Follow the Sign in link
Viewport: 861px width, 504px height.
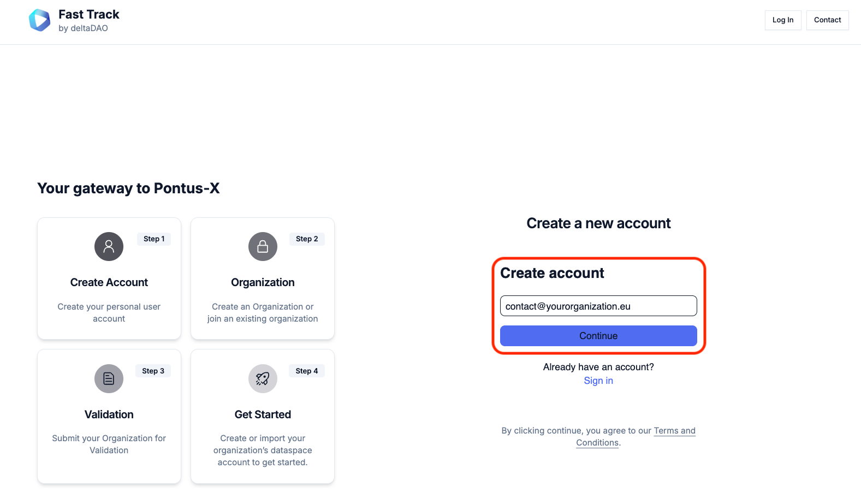[598, 381]
